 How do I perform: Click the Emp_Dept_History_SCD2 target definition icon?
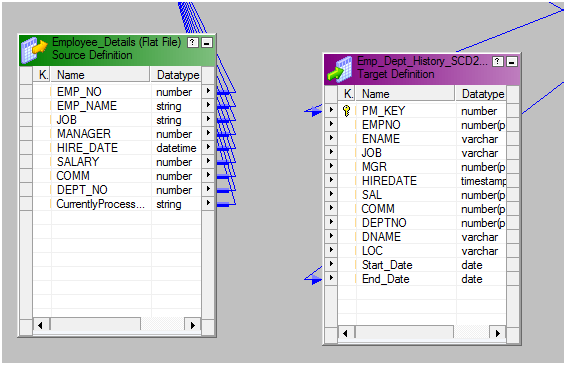coord(340,69)
